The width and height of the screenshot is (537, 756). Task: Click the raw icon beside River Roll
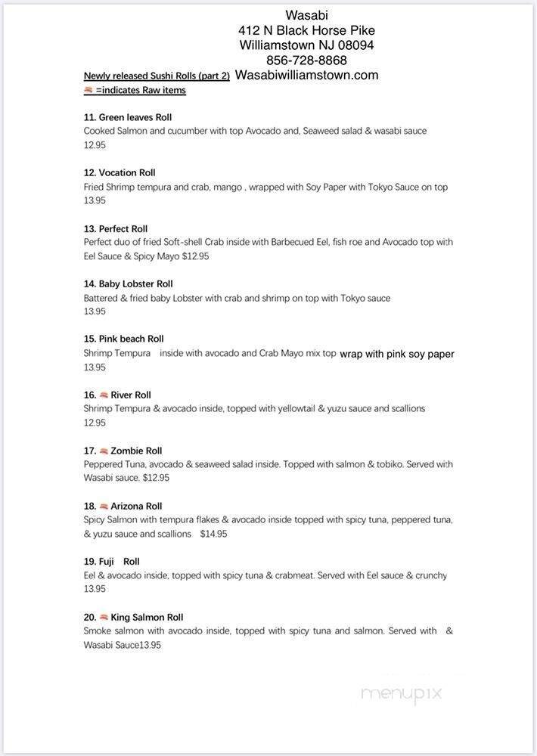[104, 395]
